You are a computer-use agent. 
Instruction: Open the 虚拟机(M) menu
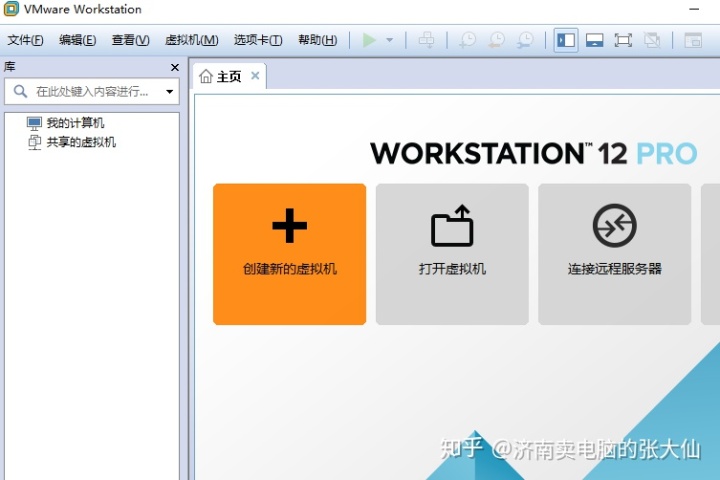(x=191, y=40)
